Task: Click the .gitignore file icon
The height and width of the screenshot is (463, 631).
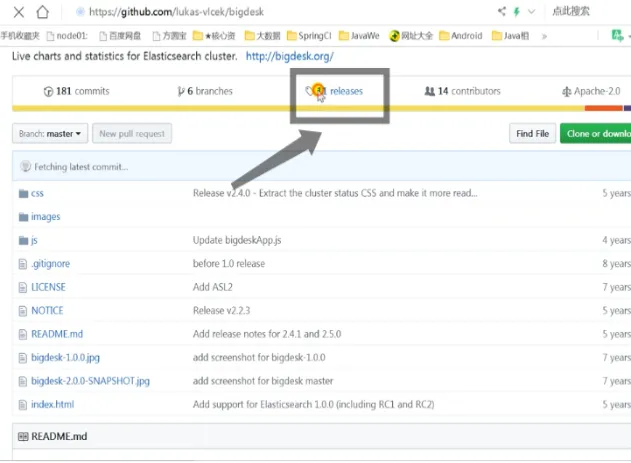Action: pos(23,264)
